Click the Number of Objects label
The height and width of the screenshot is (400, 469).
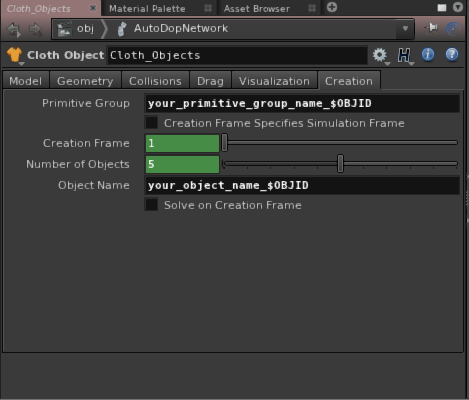[78, 164]
